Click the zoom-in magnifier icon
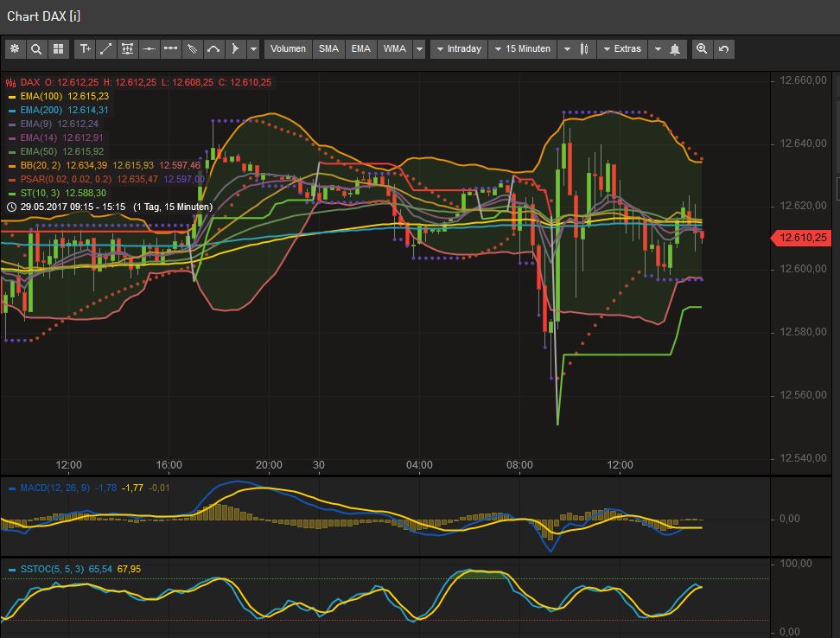This screenshot has width=840, height=638. click(x=702, y=49)
